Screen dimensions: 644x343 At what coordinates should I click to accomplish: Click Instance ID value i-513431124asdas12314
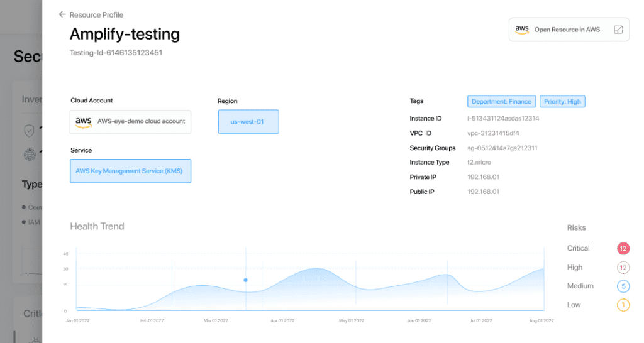click(x=503, y=119)
